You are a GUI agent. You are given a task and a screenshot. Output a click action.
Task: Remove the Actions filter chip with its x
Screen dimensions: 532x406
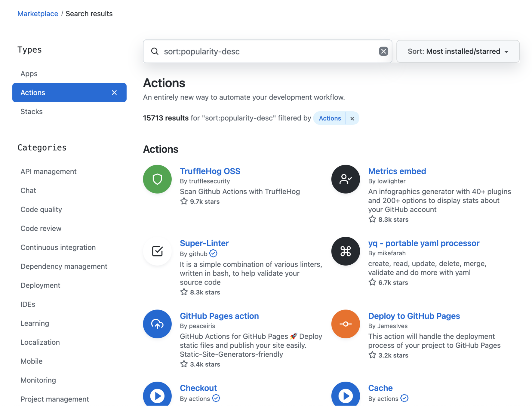pos(352,118)
